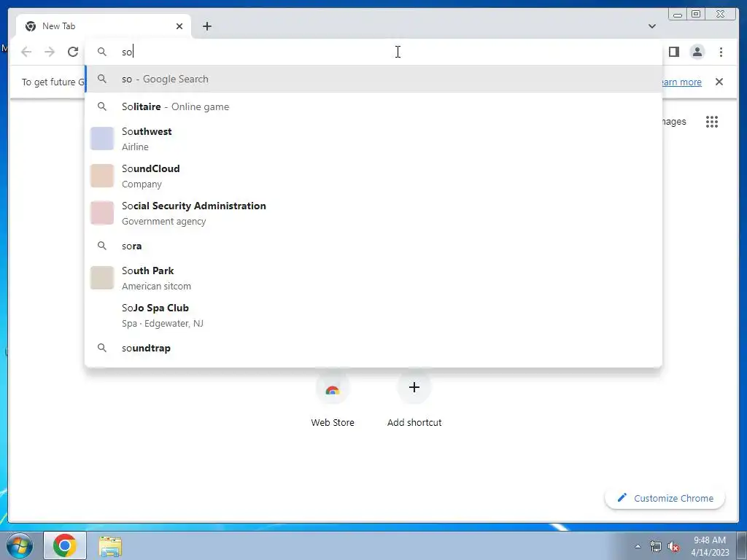Select Social Security Administration suggestion

pyautogui.click(x=373, y=213)
